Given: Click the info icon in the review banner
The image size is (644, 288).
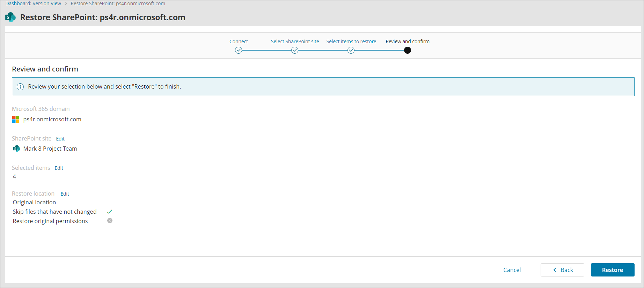Looking at the screenshot, I should [20, 87].
